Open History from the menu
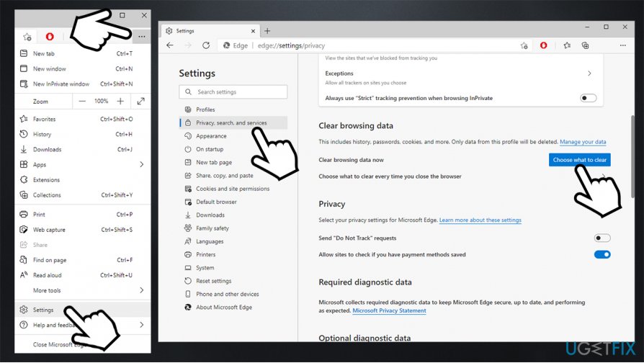Image resolution: width=644 pixels, height=363 pixels. pyautogui.click(x=83, y=134)
